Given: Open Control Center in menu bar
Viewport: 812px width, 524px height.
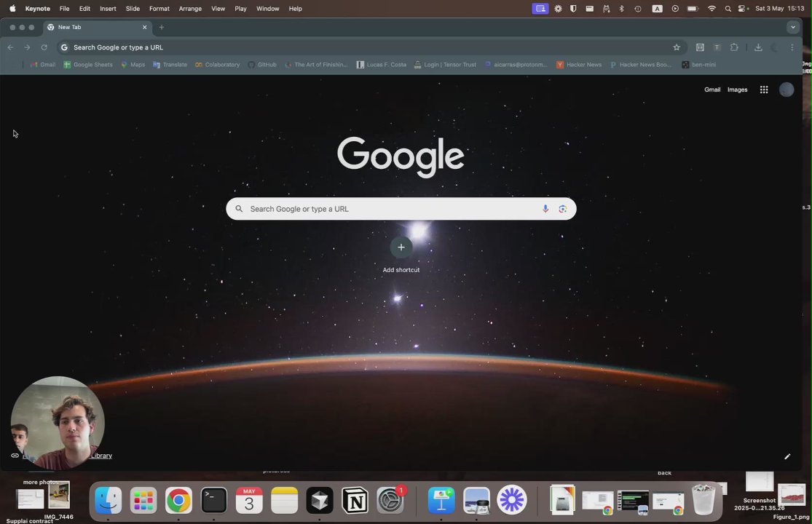Looking at the screenshot, I should pyautogui.click(x=743, y=8).
